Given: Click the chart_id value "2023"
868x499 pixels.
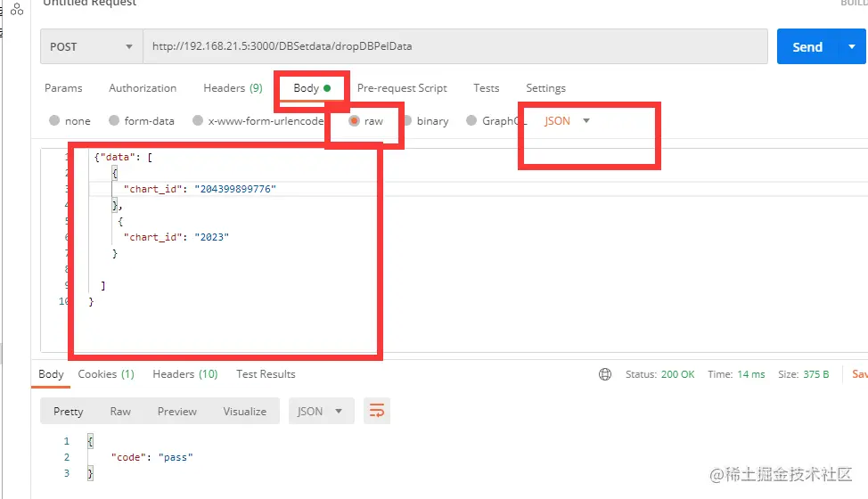Looking at the screenshot, I should pos(211,237).
